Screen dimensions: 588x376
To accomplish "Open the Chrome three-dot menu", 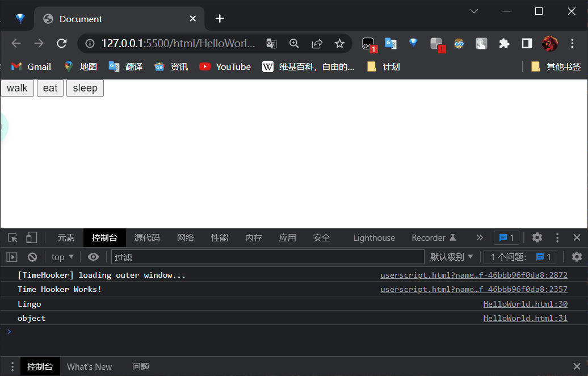I will tap(572, 44).
